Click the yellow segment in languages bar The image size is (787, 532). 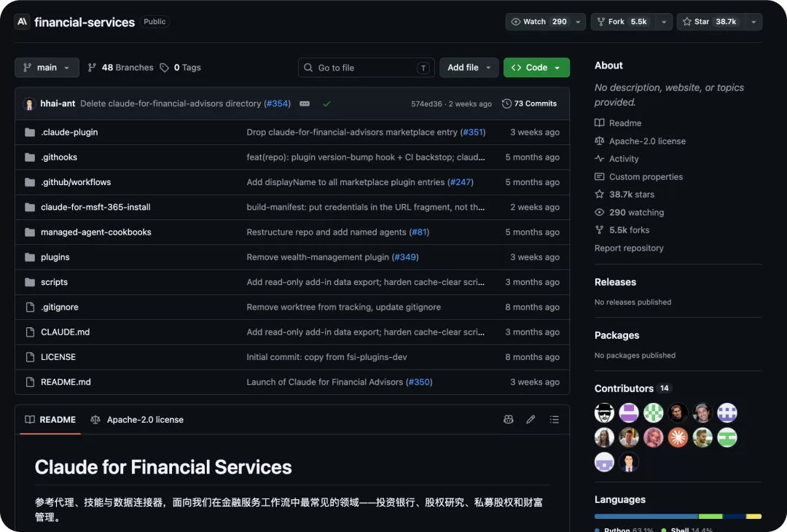click(x=754, y=517)
